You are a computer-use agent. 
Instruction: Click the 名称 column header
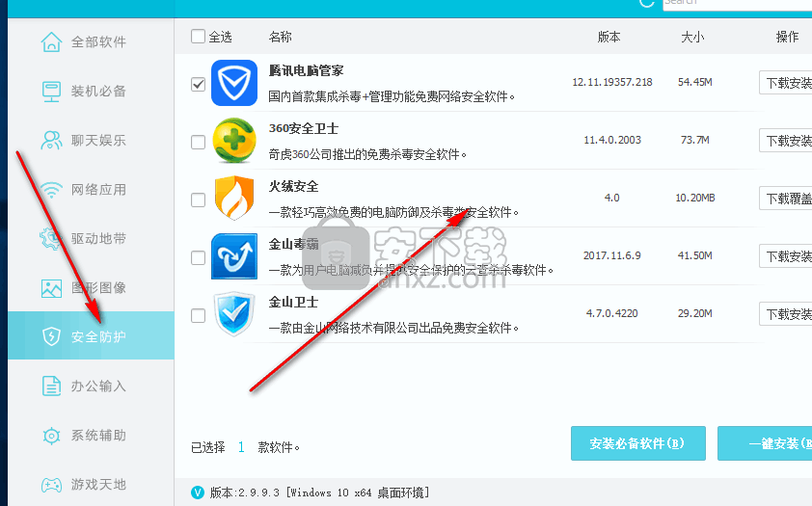281,37
